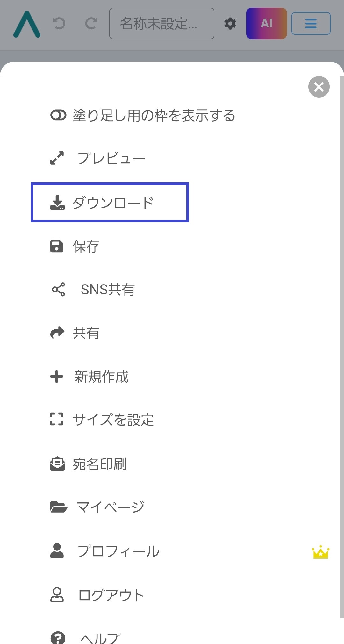
Task: Choose ログアウト to sign out
Action: [111, 595]
